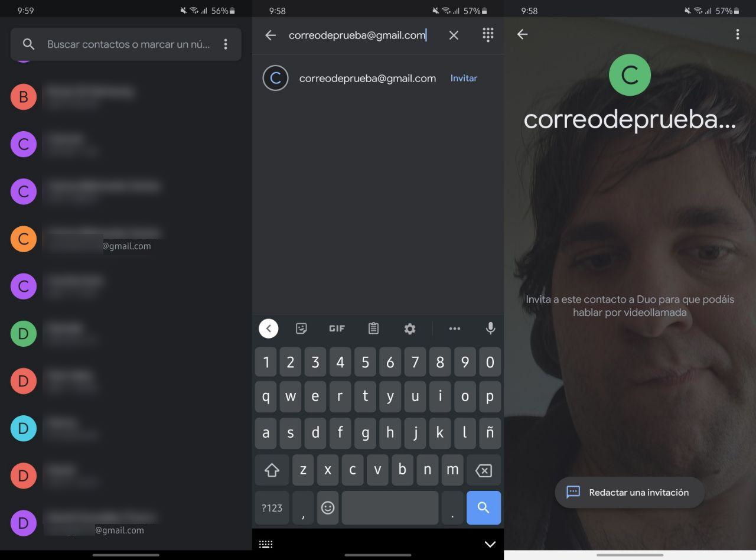Go back from the email search screen
The width and height of the screenshot is (756, 560).
271,35
